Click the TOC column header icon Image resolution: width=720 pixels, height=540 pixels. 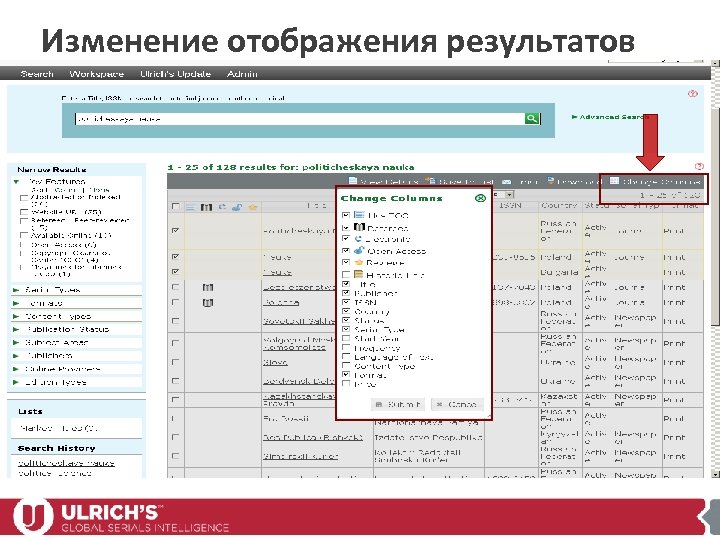[x=190, y=207]
